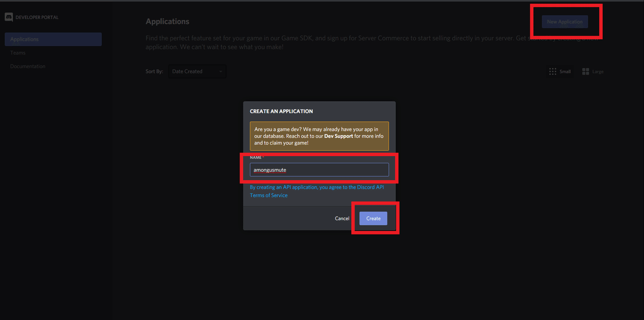Viewport: 644px width, 320px height.
Task: Click the game dev notice box
Action: [x=319, y=136]
